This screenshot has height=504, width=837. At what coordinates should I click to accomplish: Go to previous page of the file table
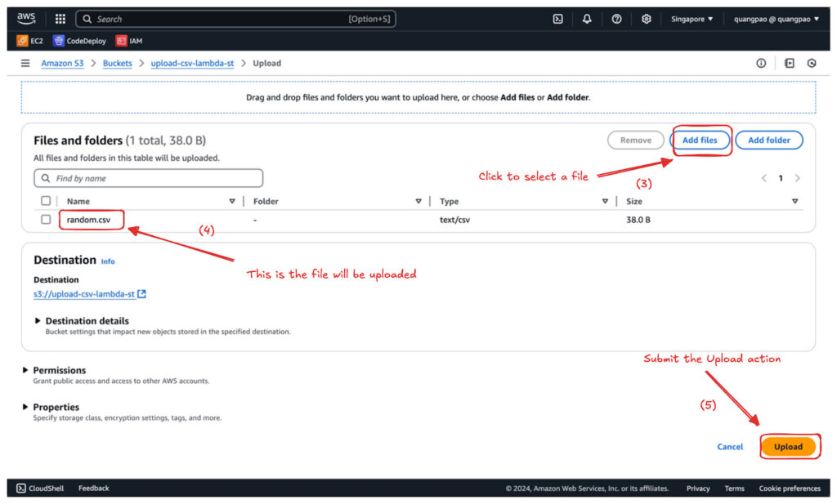pyautogui.click(x=764, y=178)
